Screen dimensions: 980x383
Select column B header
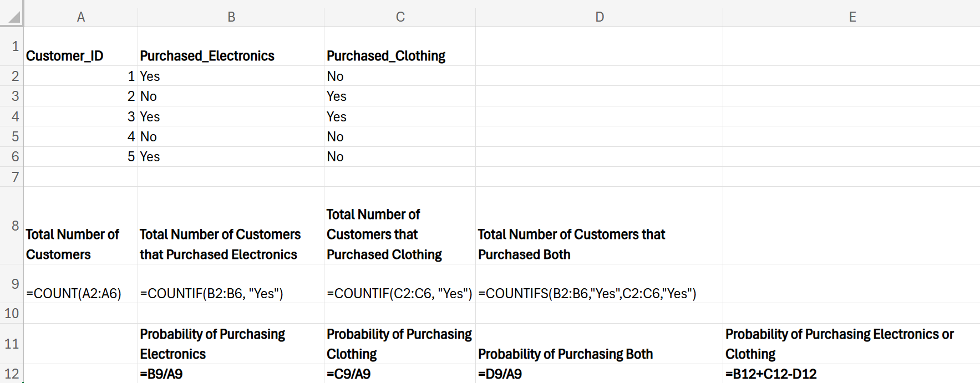pyautogui.click(x=231, y=17)
